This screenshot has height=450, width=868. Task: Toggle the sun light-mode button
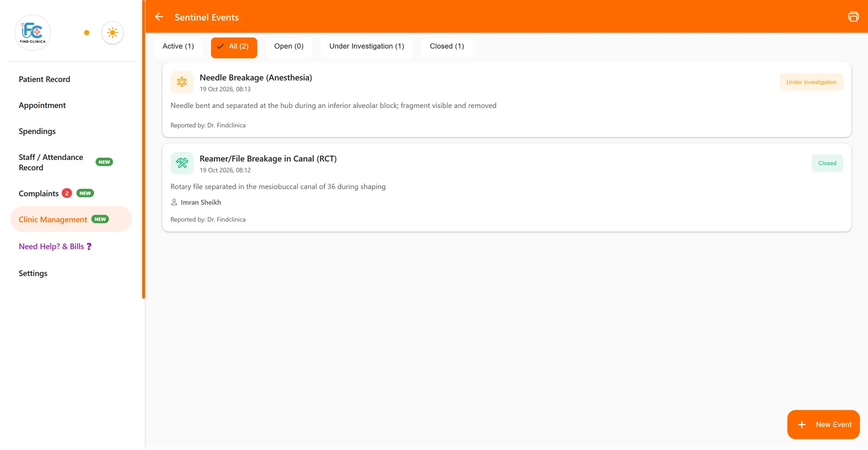click(x=112, y=33)
